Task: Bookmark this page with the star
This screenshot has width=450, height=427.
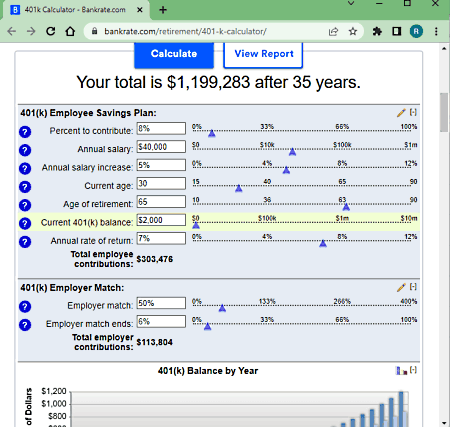Action: (353, 31)
